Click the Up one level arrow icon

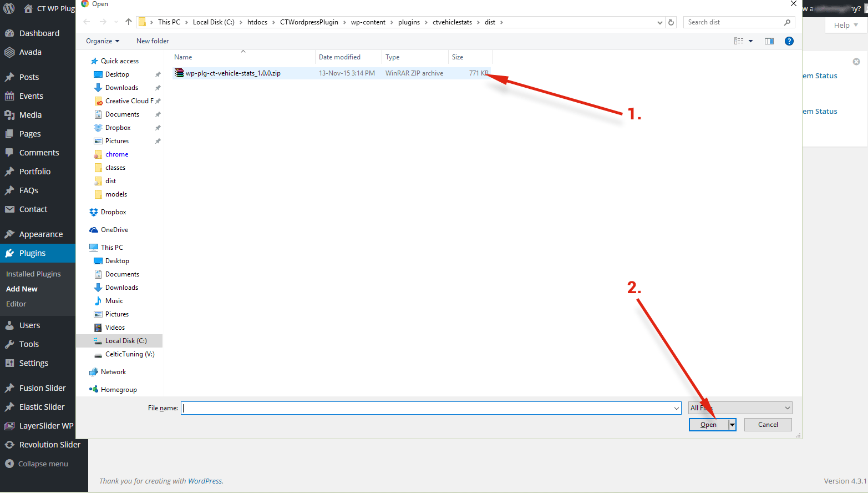(129, 22)
